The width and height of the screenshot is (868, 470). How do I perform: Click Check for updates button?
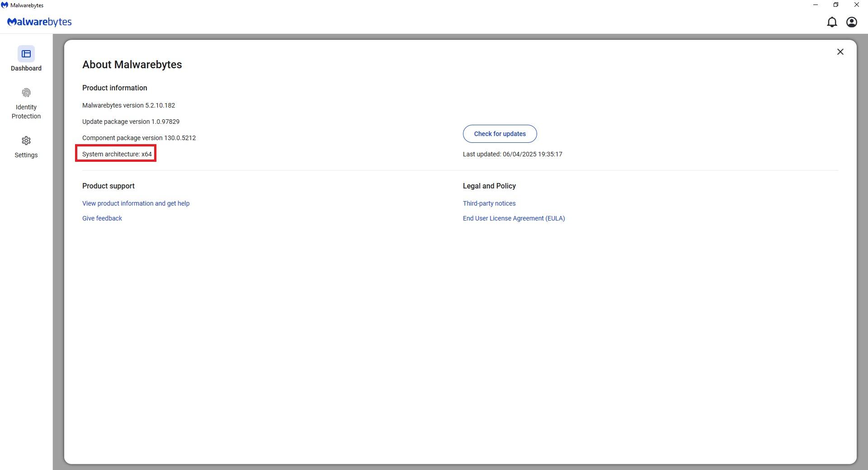click(500, 134)
